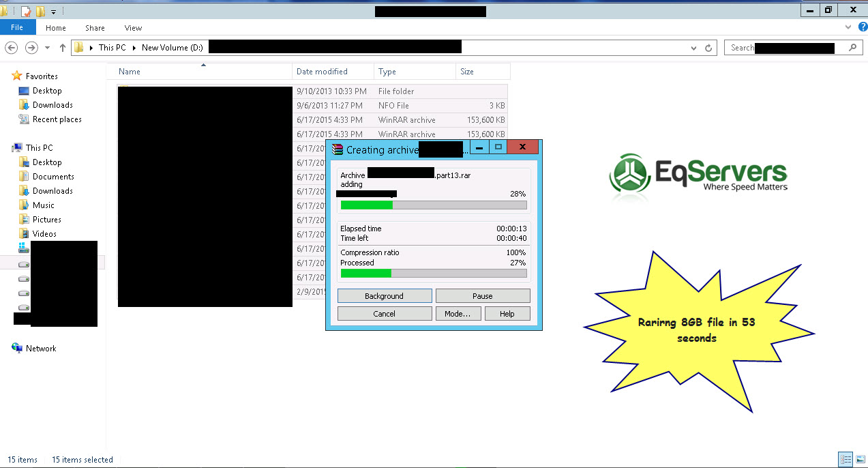Image resolution: width=868 pixels, height=468 pixels.
Task: Select Network in the navigation pane
Action: [x=41, y=349]
